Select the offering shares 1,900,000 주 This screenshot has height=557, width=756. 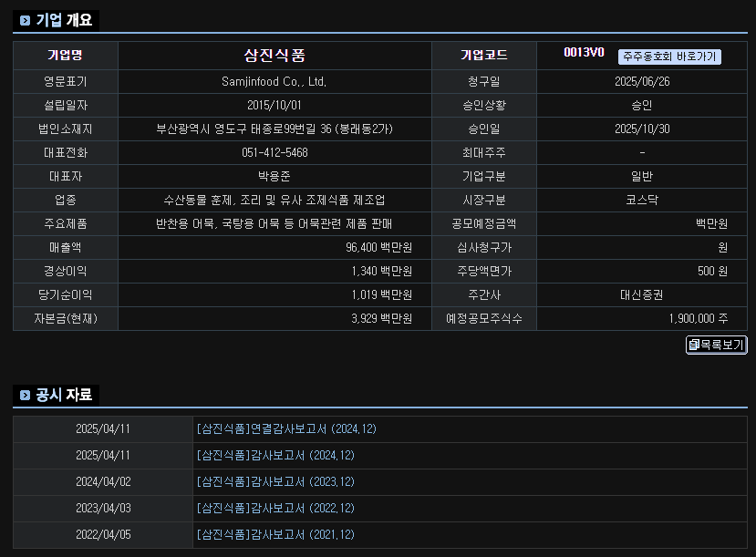[699, 318]
